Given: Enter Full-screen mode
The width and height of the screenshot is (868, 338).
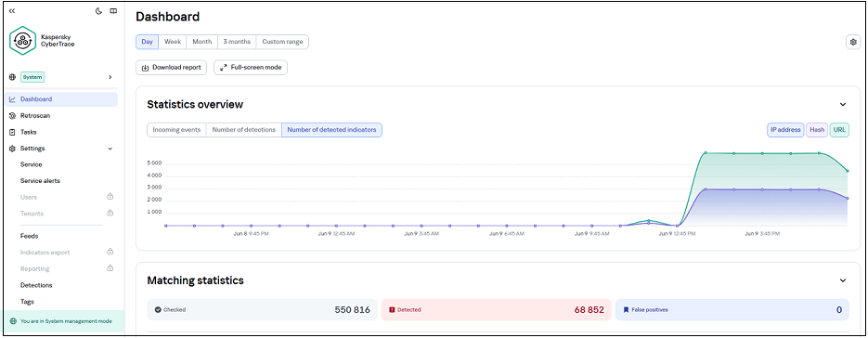Looking at the screenshot, I should tap(251, 68).
